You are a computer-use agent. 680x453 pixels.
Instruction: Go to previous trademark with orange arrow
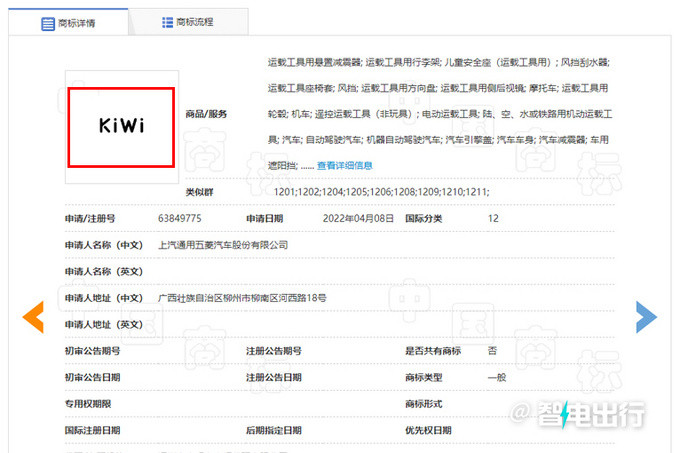coord(33,317)
